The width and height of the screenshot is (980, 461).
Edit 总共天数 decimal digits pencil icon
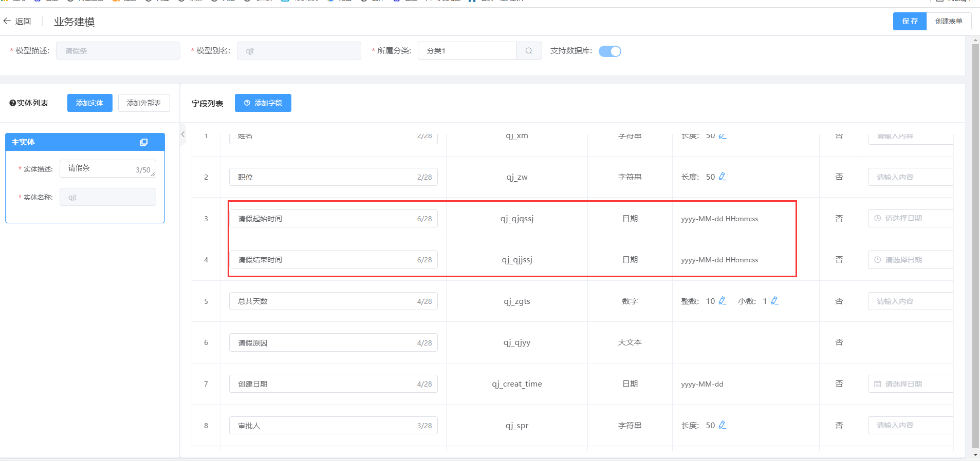point(775,301)
